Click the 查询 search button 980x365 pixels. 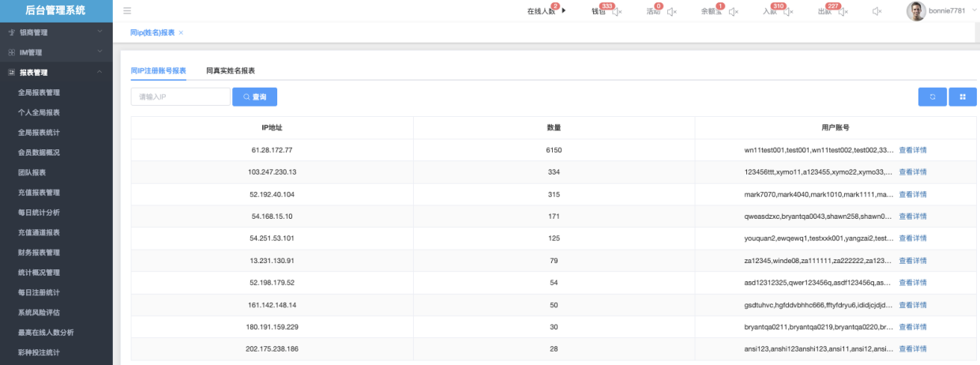(254, 96)
